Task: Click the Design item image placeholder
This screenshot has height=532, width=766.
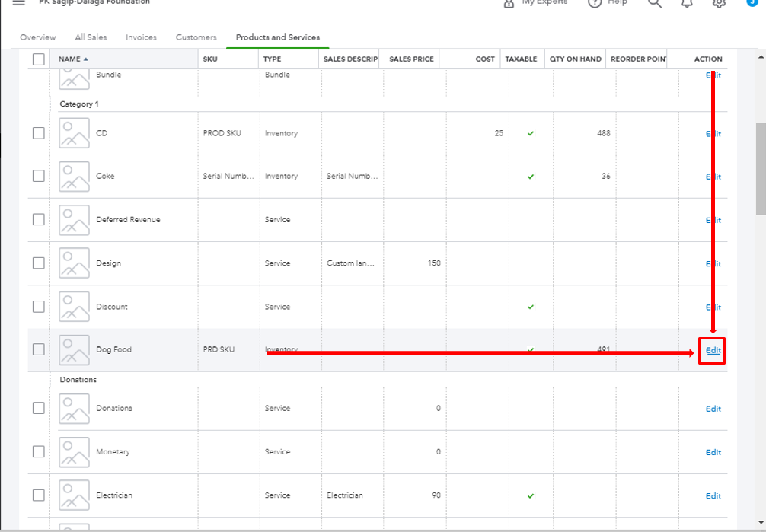Action: (x=75, y=263)
